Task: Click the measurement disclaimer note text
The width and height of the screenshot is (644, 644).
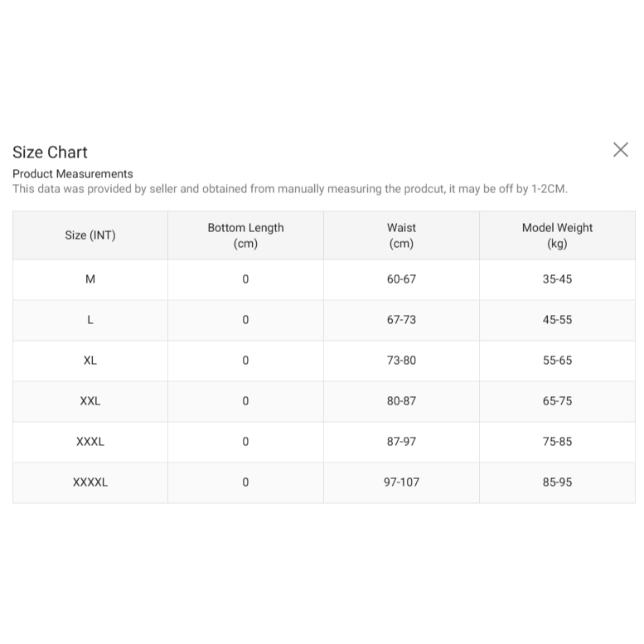Action: pyautogui.click(x=290, y=189)
